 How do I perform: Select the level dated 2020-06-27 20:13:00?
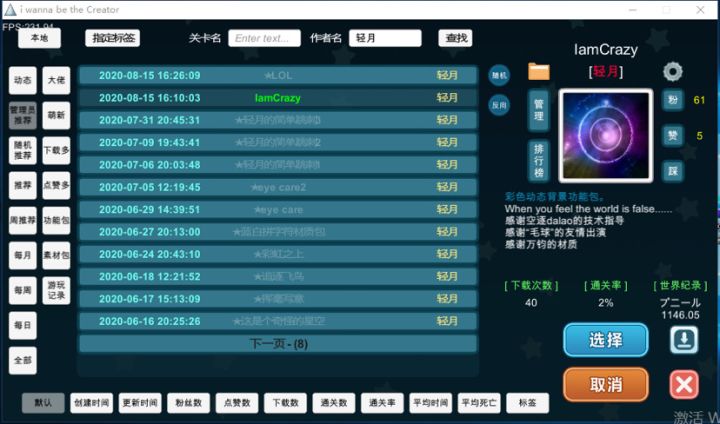278,232
